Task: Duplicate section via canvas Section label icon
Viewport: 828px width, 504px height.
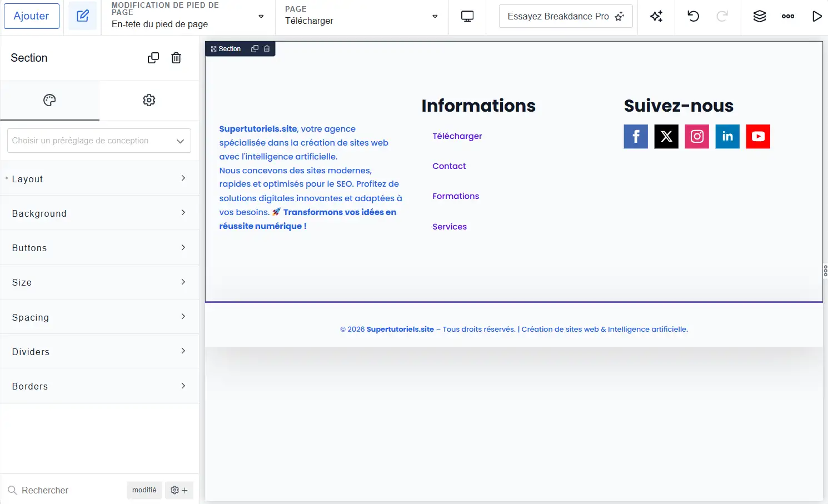Action: tap(255, 49)
